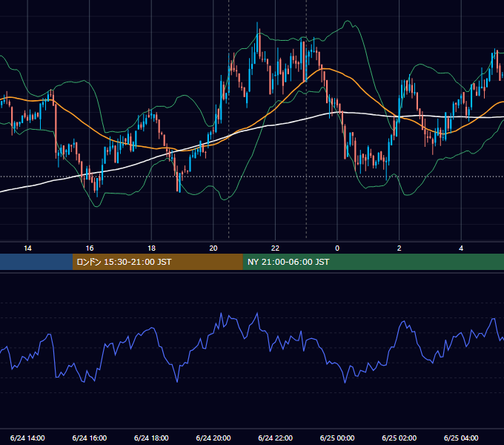Click the 22 hour label on chart axis

coord(275,248)
